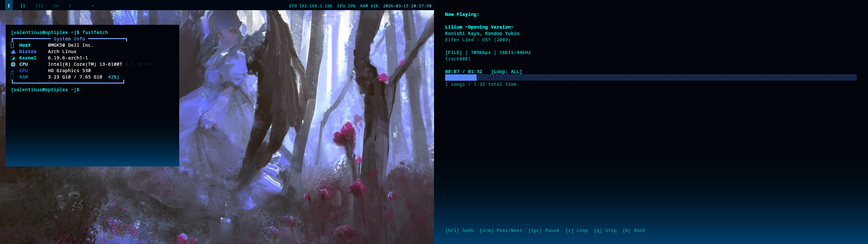The height and width of the screenshot is (244, 868).
Task: Click the "3.23 GiB / 7.65 GiB" RAM value
Action: pos(75,77)
